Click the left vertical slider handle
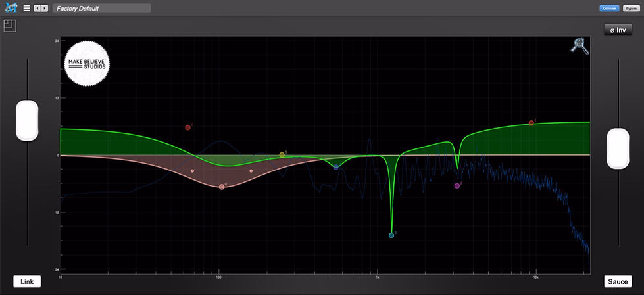The height and width of the screenshot is (295, 644). 27,120
